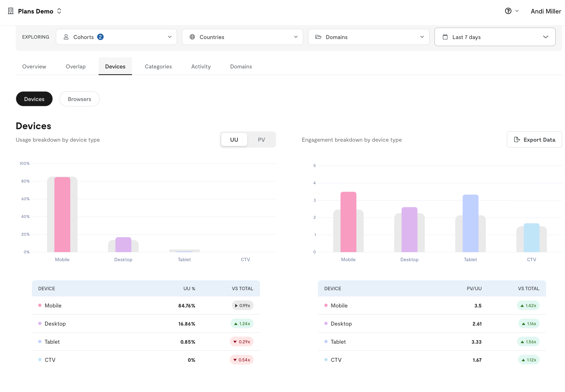Viewport: 565px width, 392px height.
Task: Open the help question mark icon
Action: pos(508,11)
